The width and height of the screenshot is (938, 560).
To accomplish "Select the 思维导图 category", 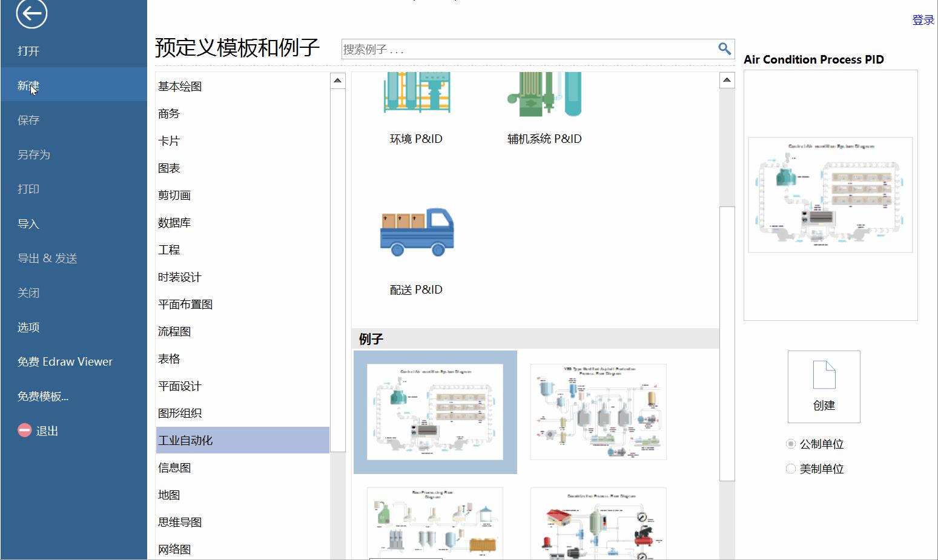I will pyautogui.click(x=180, y=522).
